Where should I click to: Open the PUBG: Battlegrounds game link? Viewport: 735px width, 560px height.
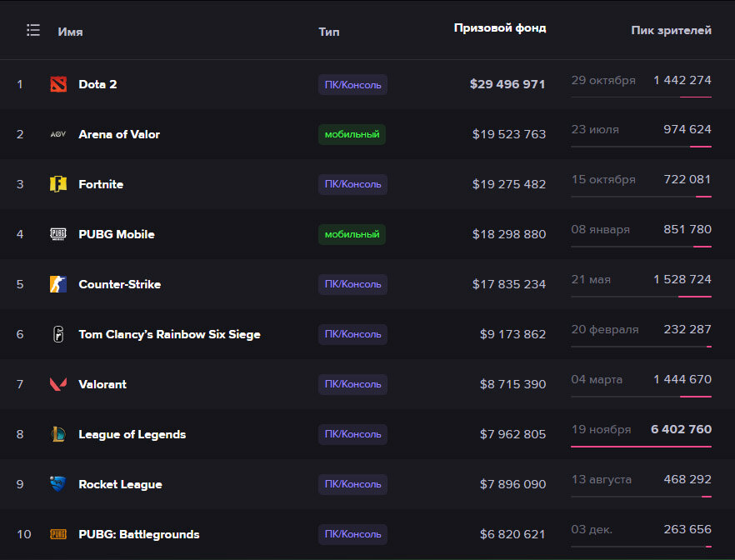pos(138,534)
